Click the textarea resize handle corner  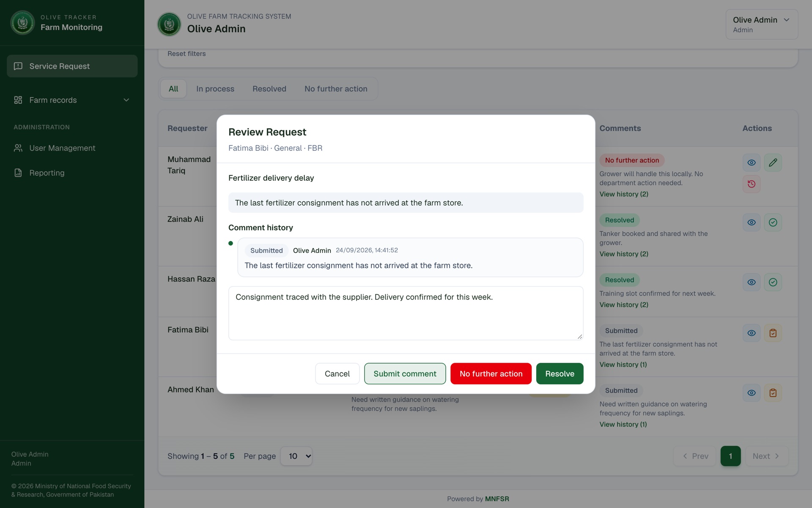pyautogui.click(x=579, y=336)
